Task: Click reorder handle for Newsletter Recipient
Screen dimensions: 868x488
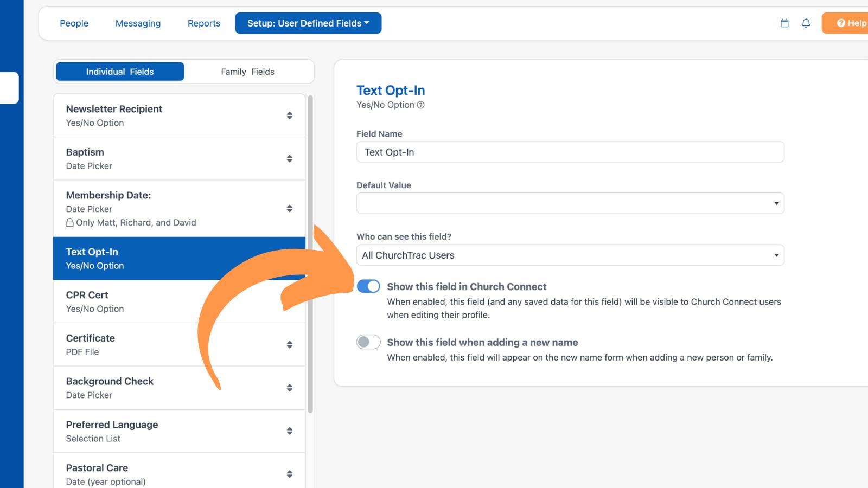Action: pos(290,115)
